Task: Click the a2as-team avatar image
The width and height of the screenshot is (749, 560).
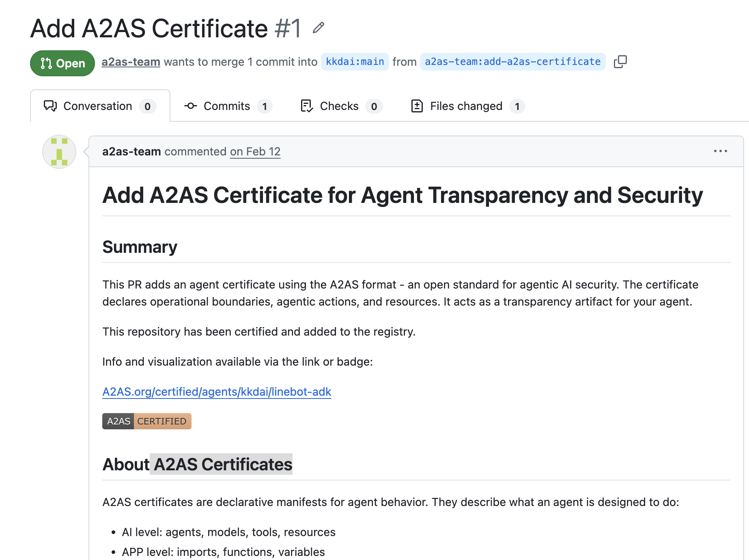Action: [59, 152]
